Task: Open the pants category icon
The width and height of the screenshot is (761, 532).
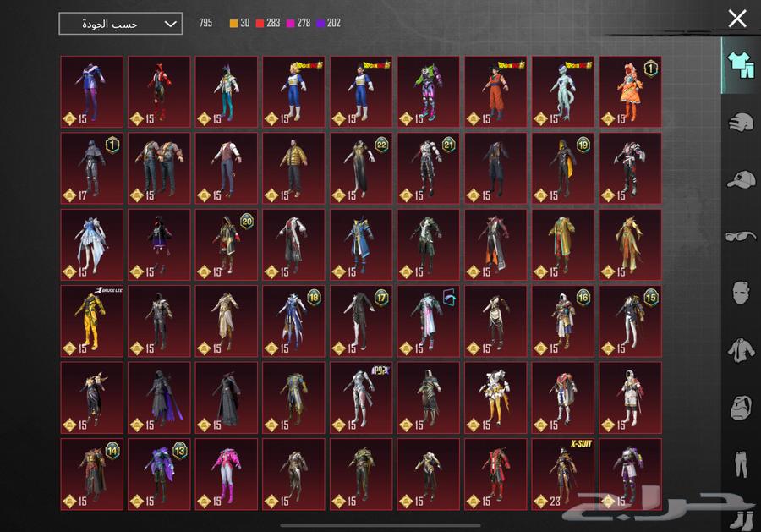Action: click(741, 463)
